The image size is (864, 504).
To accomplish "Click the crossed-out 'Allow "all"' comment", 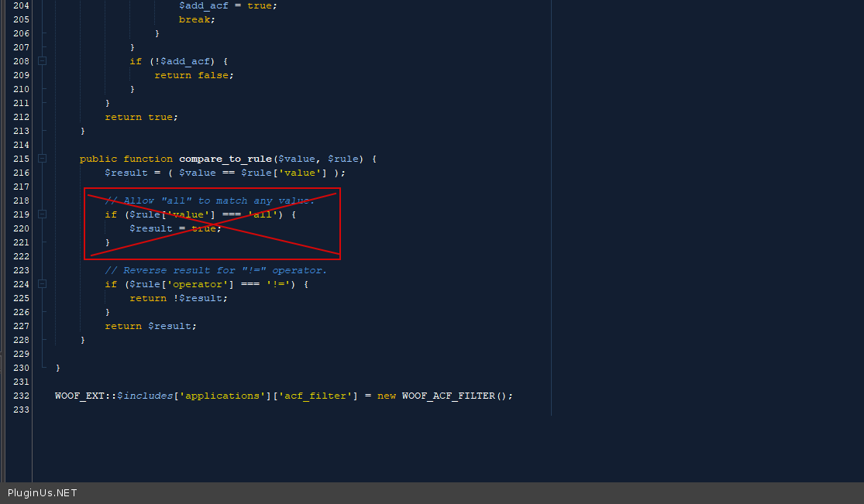I will point(209,201).
